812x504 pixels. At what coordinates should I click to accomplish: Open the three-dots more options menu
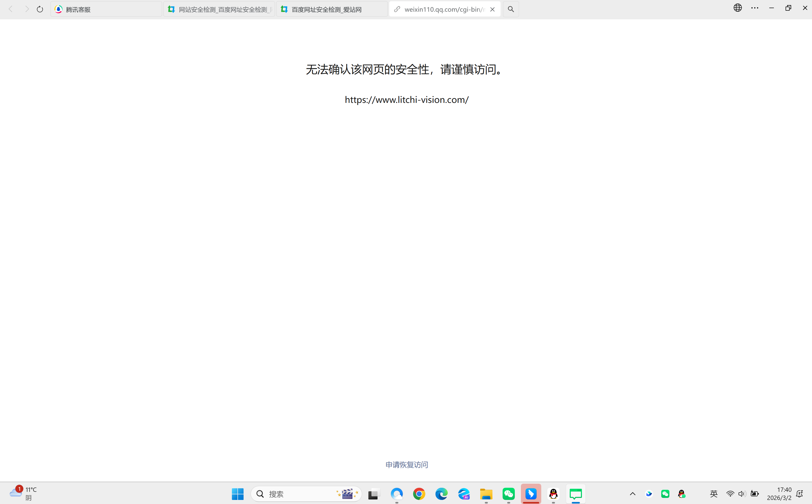point(755,8)
